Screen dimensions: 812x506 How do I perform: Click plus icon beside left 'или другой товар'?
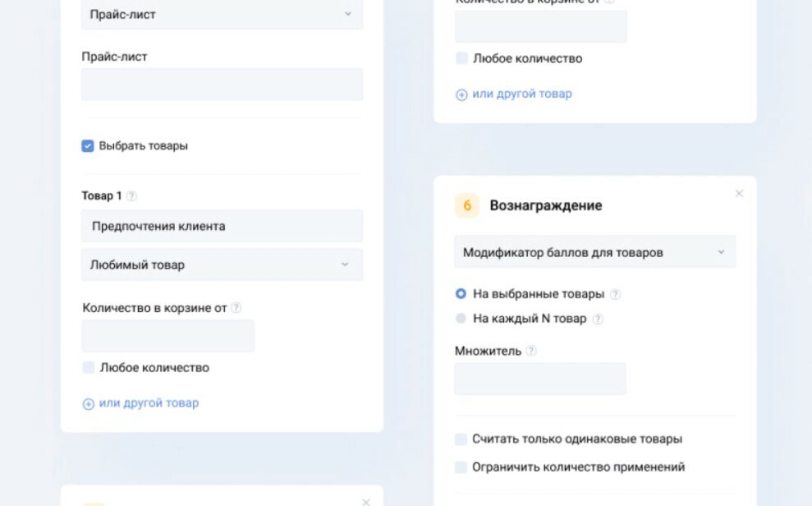click(89, 404)
